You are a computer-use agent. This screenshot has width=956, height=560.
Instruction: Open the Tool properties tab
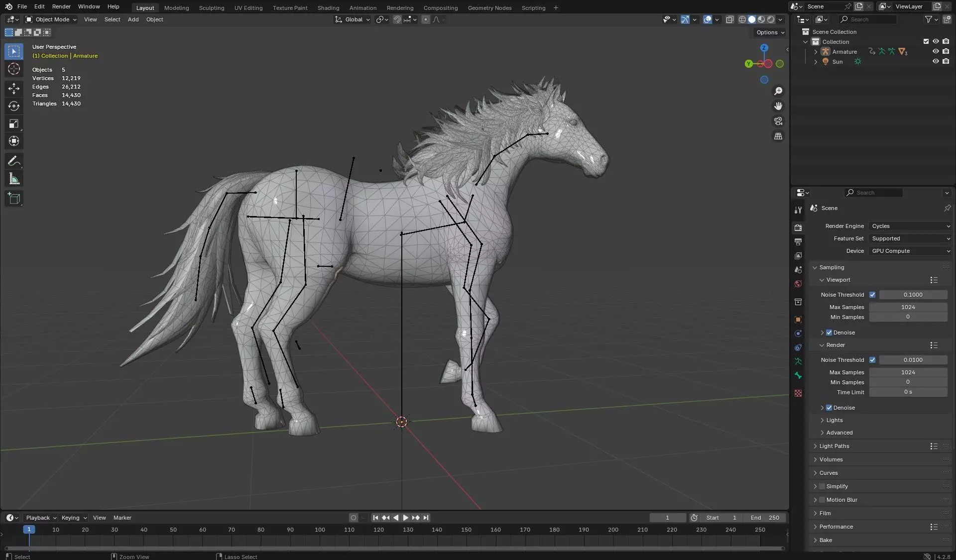tap(798, 210)
